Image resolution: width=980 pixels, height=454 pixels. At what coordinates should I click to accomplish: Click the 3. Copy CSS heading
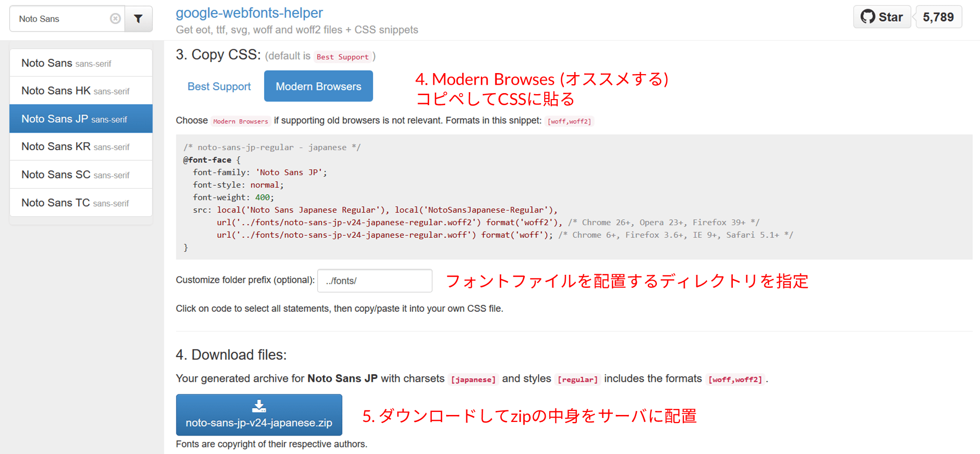pos(218,55)
